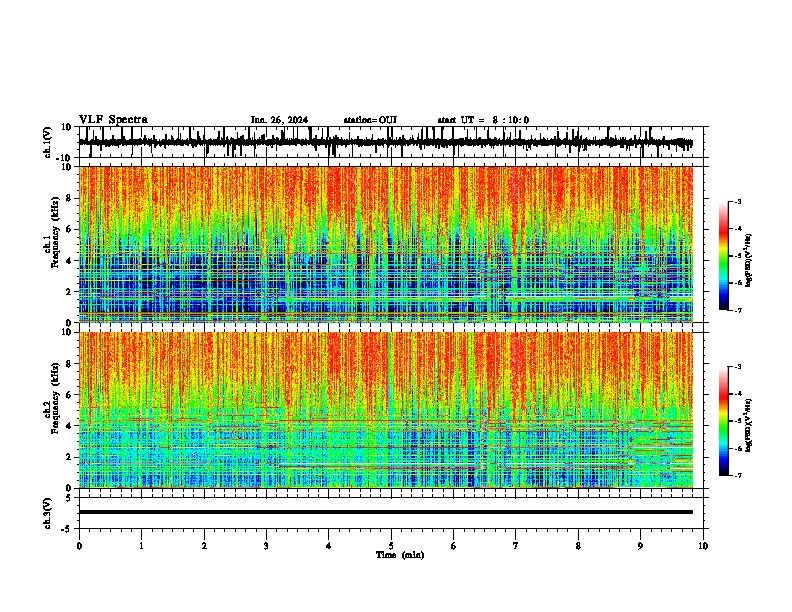Click the ch.1 voltage waveform panel

[x=393, y=142]
